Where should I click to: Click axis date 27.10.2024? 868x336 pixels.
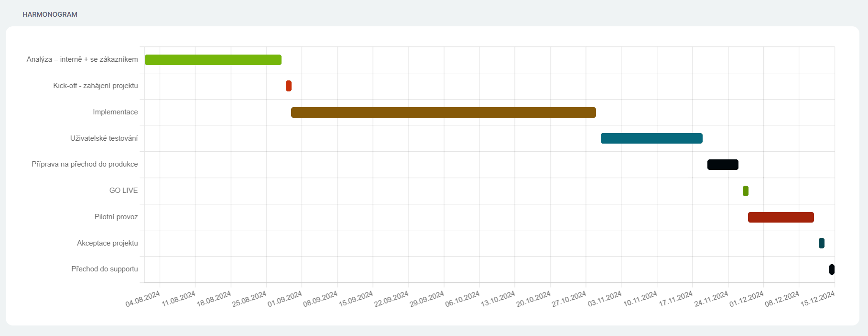click(x=569, y=299)
